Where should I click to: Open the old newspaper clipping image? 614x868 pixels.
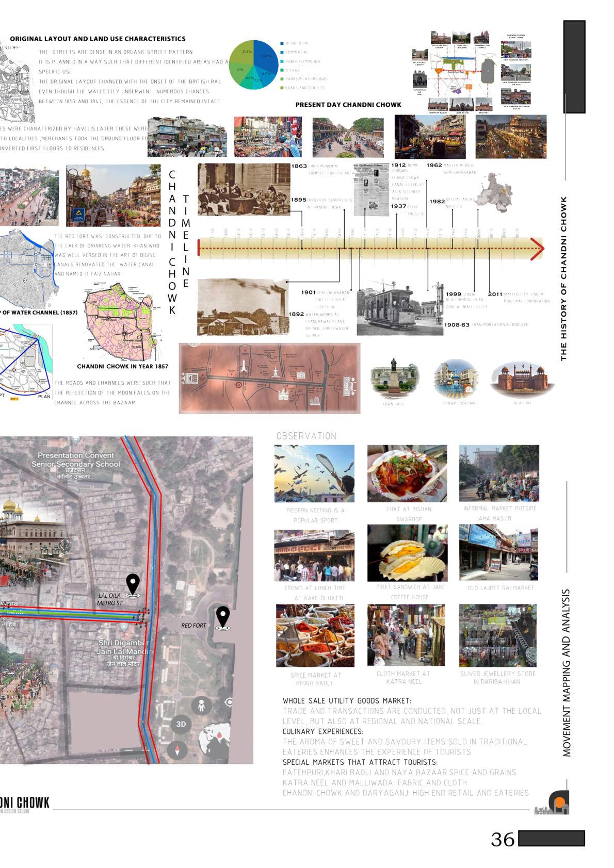370,189
